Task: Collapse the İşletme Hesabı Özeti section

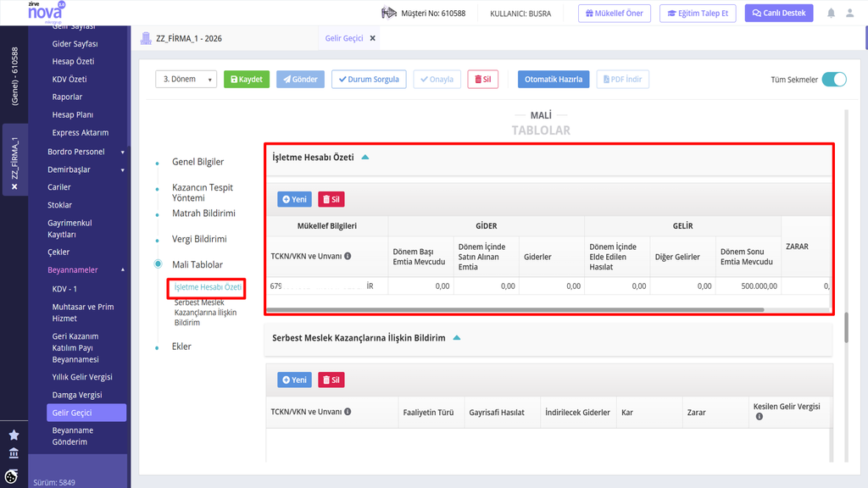Action: click(365, 157)
